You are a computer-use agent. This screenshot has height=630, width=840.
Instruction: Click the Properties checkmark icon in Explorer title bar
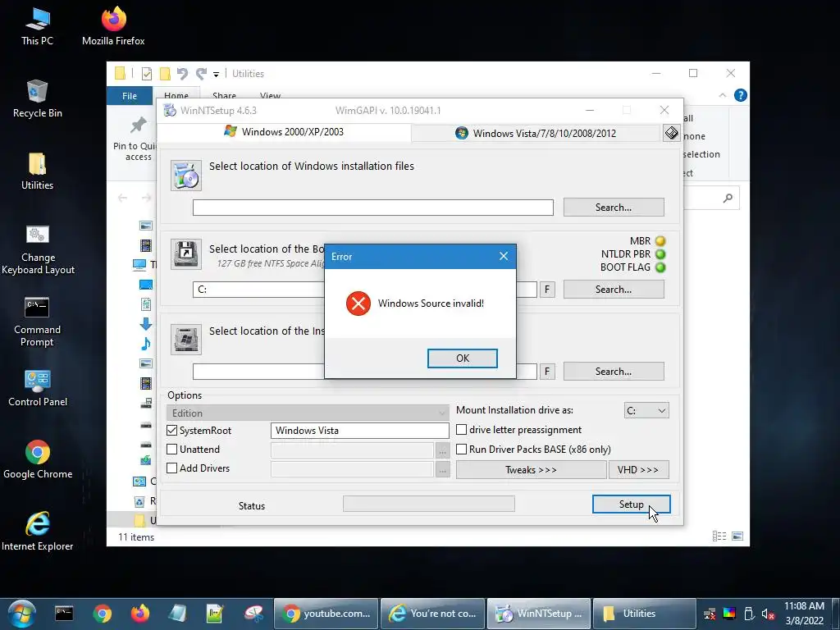pos(146,73)
